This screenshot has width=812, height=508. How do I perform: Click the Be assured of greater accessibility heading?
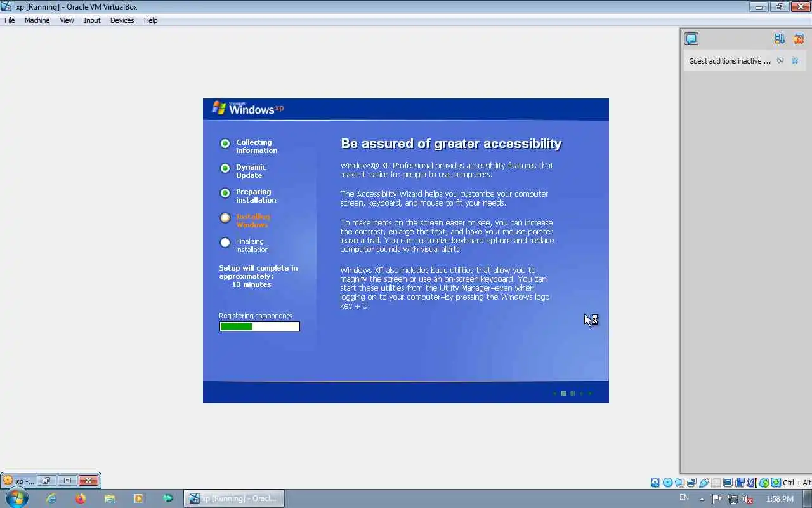[451, 144]
